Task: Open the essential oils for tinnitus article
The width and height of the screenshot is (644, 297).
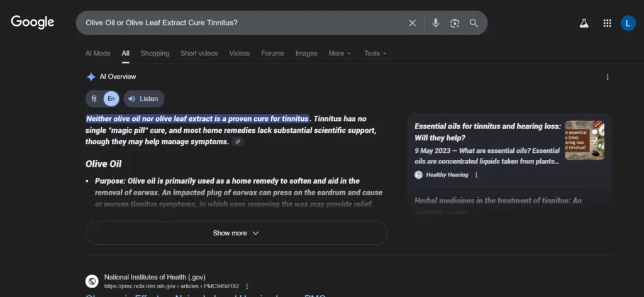Action: click(x=487, y=132)
